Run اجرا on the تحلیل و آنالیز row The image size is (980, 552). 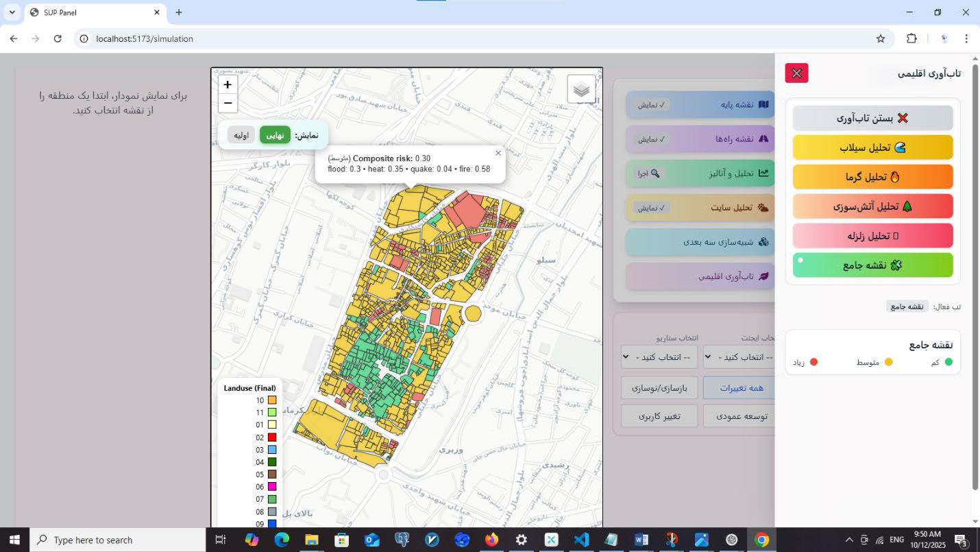[x=648, y=173]
